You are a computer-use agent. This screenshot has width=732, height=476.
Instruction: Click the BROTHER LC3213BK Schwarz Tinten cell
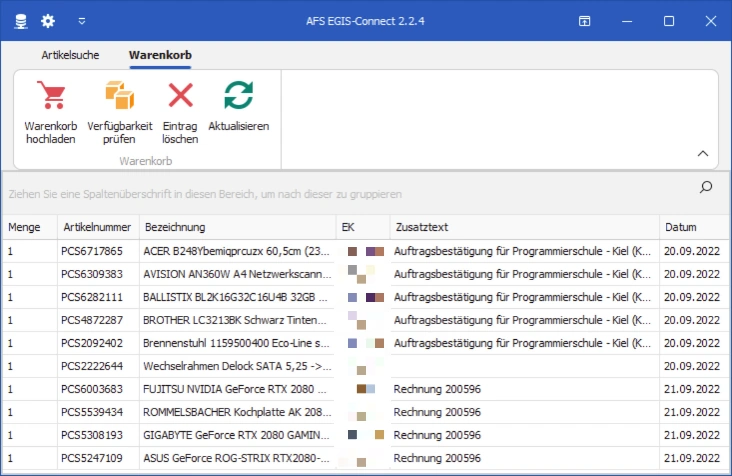pos(237,320)
